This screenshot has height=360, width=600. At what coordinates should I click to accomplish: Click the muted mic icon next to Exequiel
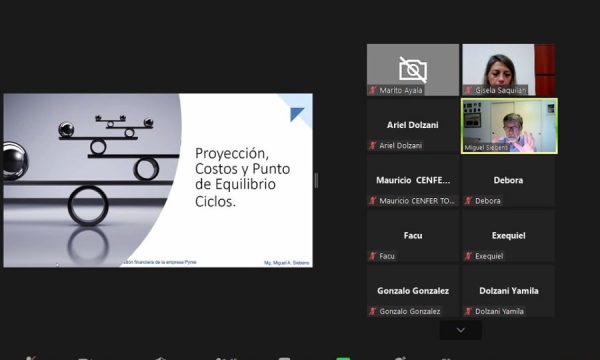[x=468, y=256]
